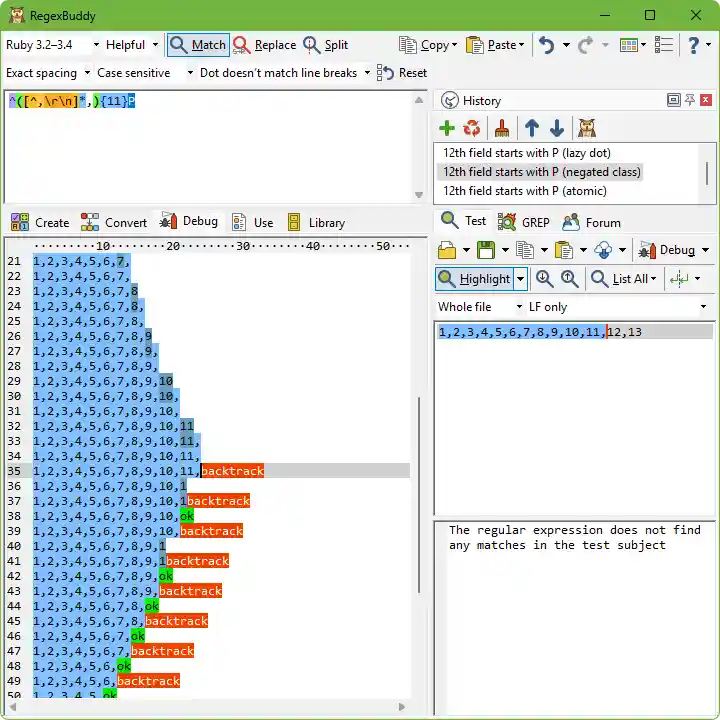Viewport: 720px width, 720px height.
Task: Open the LF only line break dropdown
Action: 618,307
